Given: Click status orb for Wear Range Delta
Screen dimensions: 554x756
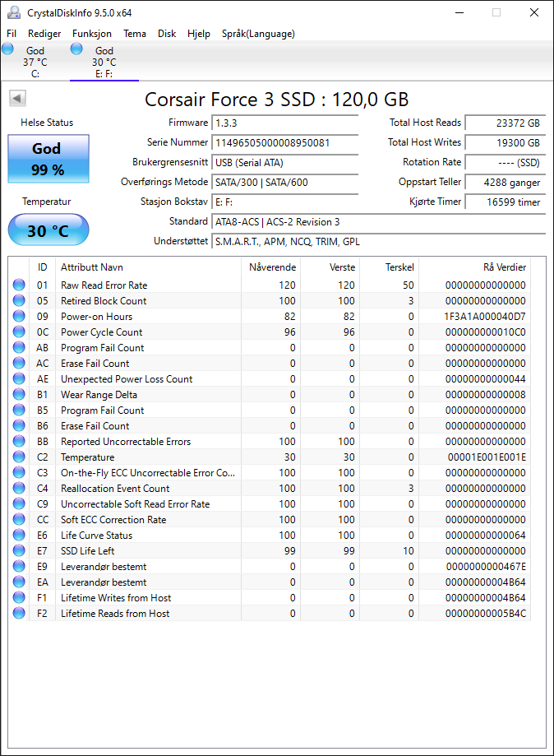Looking at the screenshot, I should pyautogui.click(x=19, y=394).
